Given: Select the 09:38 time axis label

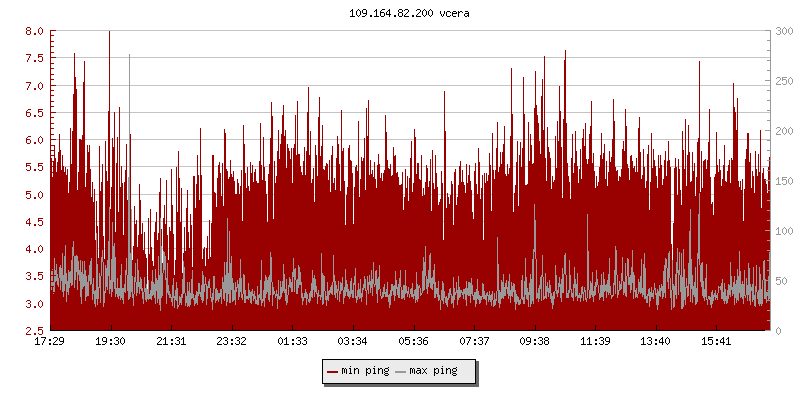Looking at the screenshot, I should tap(534, 341).
